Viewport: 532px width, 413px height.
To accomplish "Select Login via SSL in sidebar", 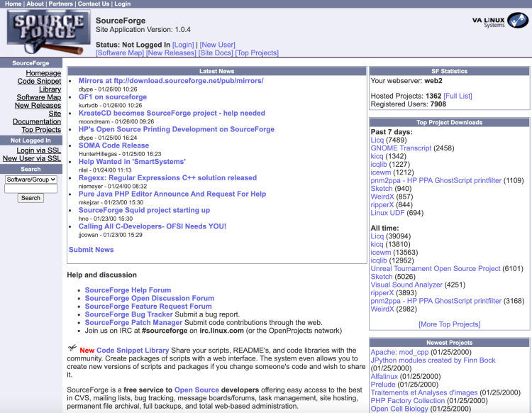I will coord(38,150).
